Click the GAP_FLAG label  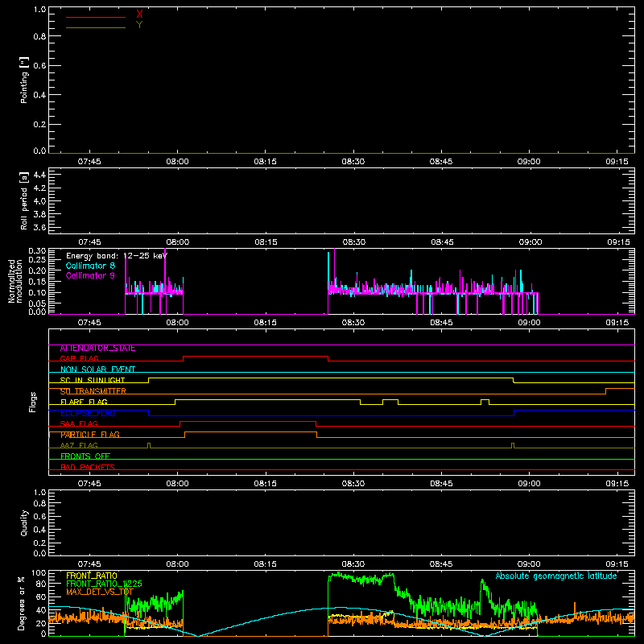[x=79, y=358]
